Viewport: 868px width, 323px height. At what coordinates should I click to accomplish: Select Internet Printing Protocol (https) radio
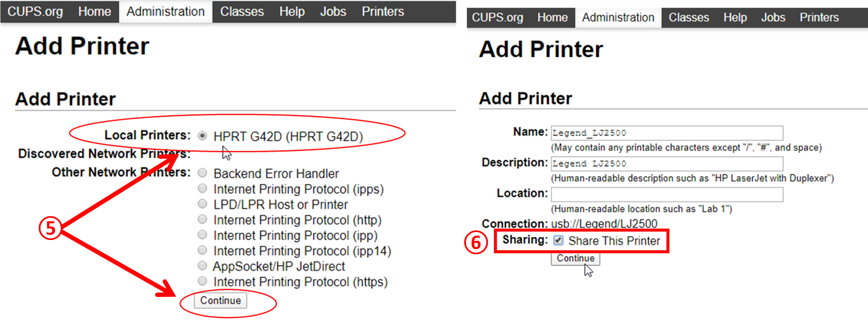click(202, 281)
